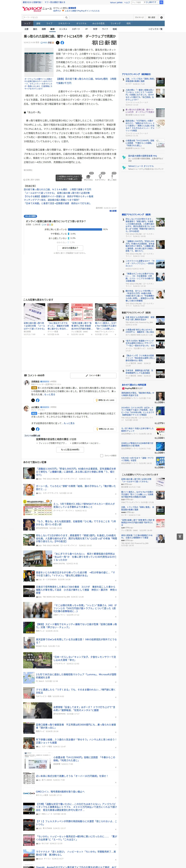Open ヘルプ link at top right

point(127,2)
